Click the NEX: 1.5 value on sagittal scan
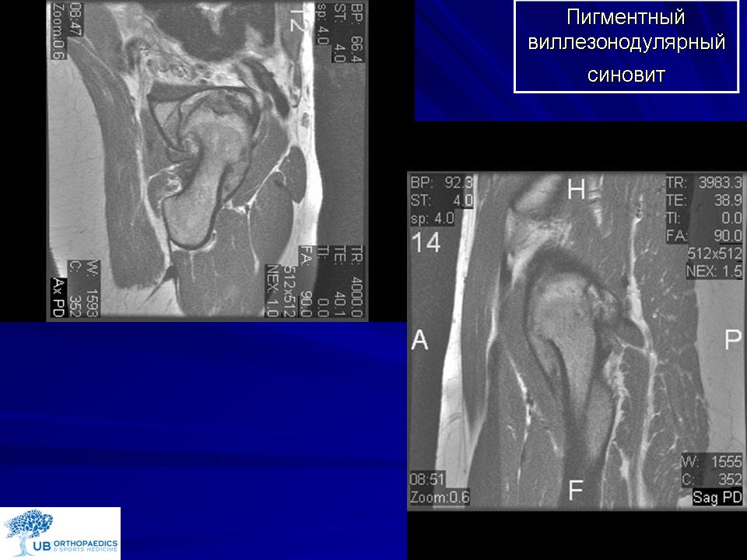 714,271
